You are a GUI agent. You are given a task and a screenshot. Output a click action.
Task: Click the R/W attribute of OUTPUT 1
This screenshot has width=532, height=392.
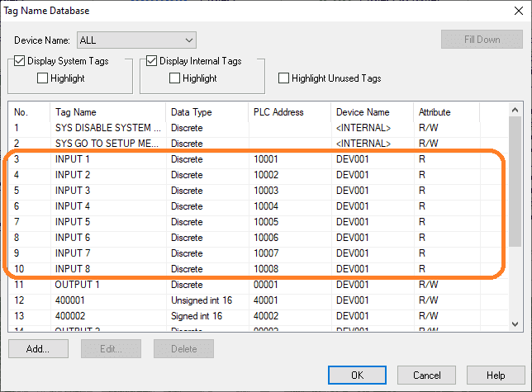click(429, 285)
